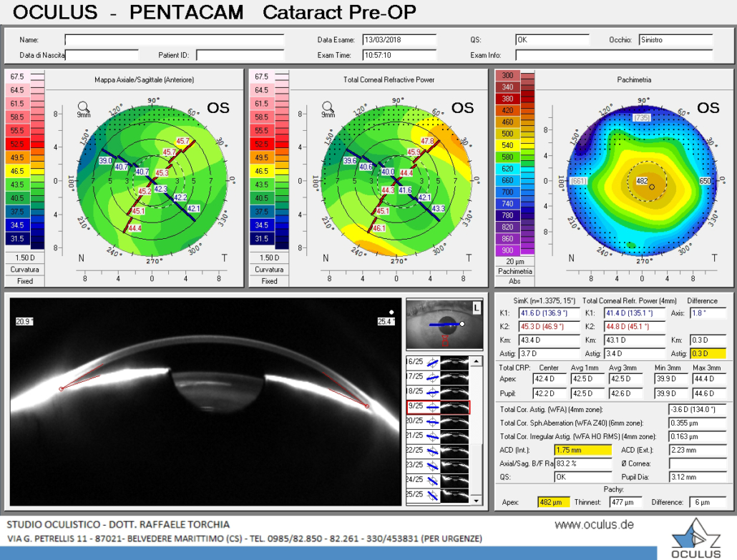
Task: Click the 9mm magnifier on the Axial/Sagittal map
Action: click(84, 109)
